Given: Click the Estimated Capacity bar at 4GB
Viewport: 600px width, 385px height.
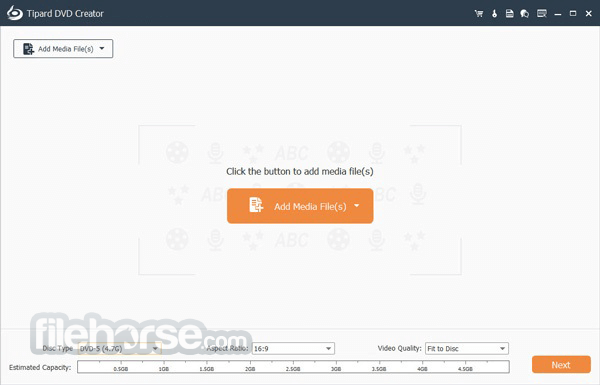Looking at the screenshot, I should [422, 366].
